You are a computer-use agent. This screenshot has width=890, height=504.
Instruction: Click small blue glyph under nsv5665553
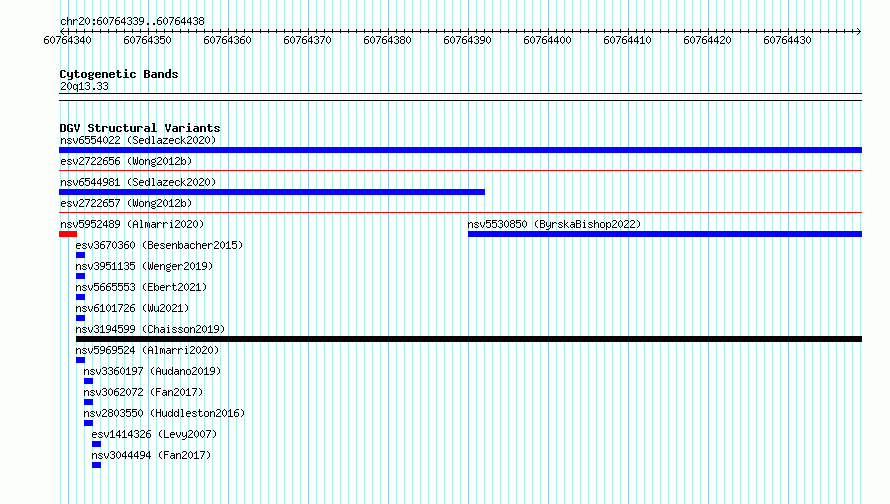pyautogui.click(x=81, y=297)
